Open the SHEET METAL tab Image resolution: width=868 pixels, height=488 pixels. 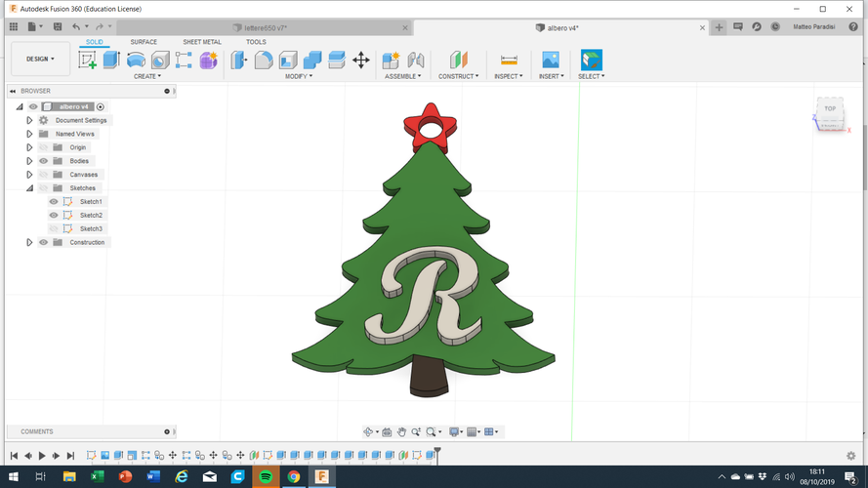click(x=201, y=42)
